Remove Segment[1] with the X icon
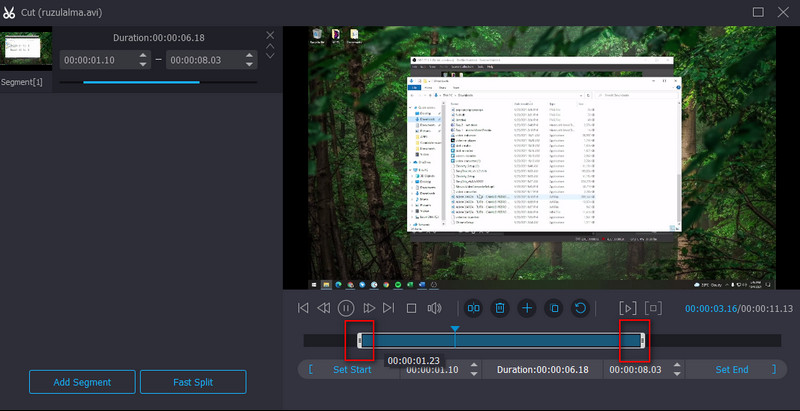Screen dimensions: 800x411 [269, 36]
